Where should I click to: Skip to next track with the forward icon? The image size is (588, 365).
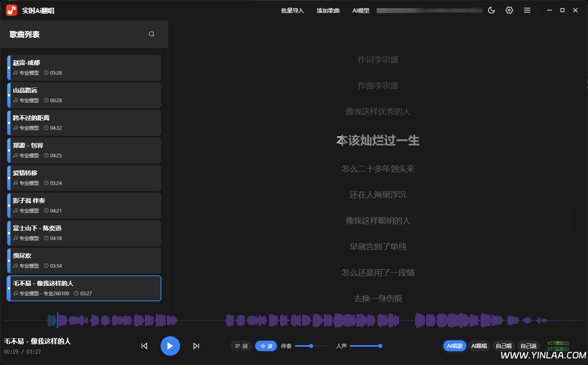196,346
